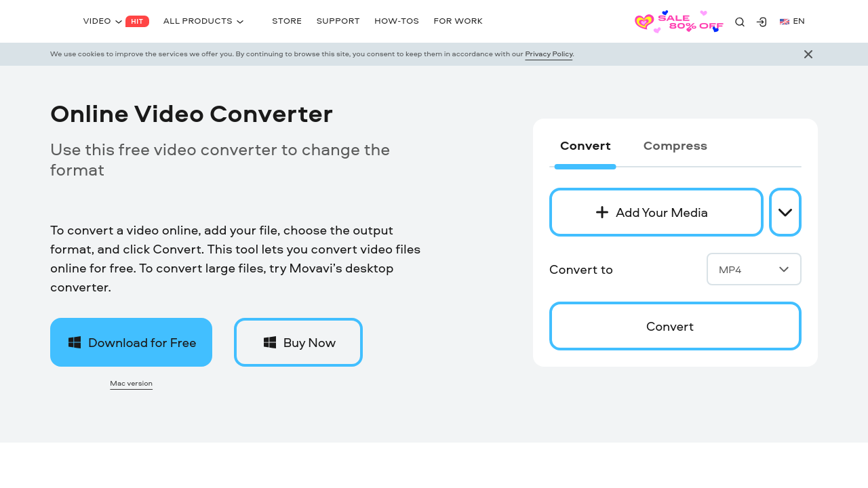Screen dimensions: 868x488
Task: Click the search magnifier icon
Action: coord(740,22)
